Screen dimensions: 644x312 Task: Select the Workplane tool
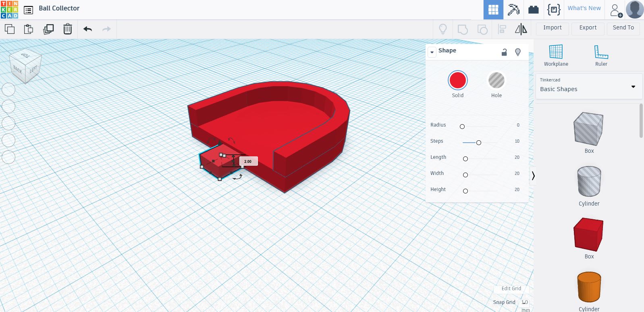coord(556,56)
